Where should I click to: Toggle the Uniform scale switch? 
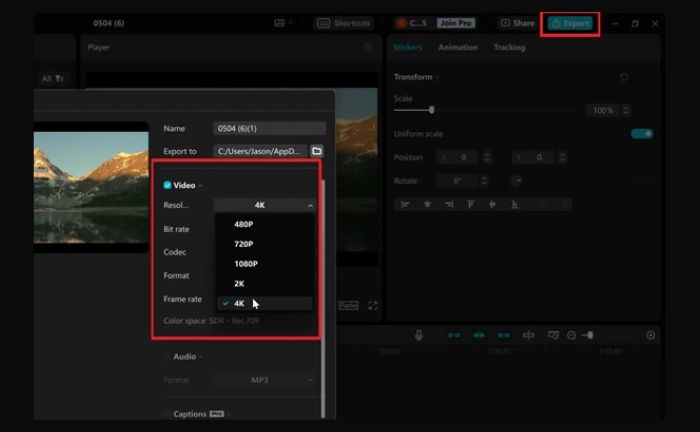point(642,133)
